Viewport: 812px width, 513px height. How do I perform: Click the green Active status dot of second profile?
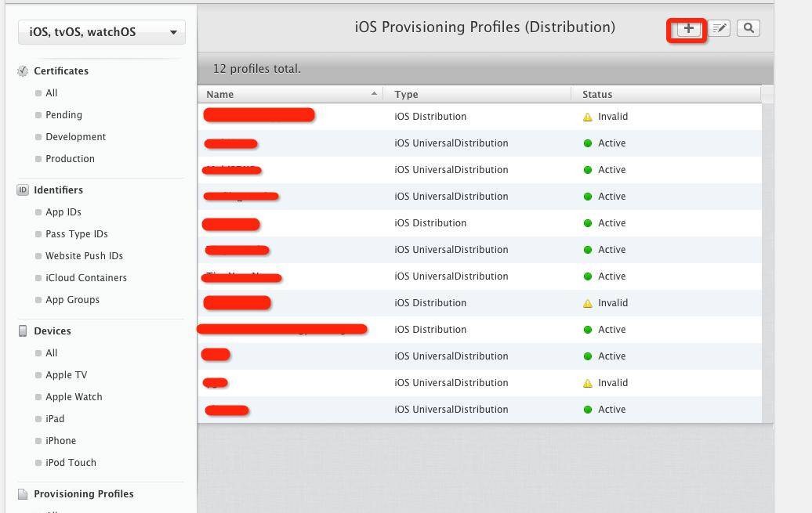586,143
